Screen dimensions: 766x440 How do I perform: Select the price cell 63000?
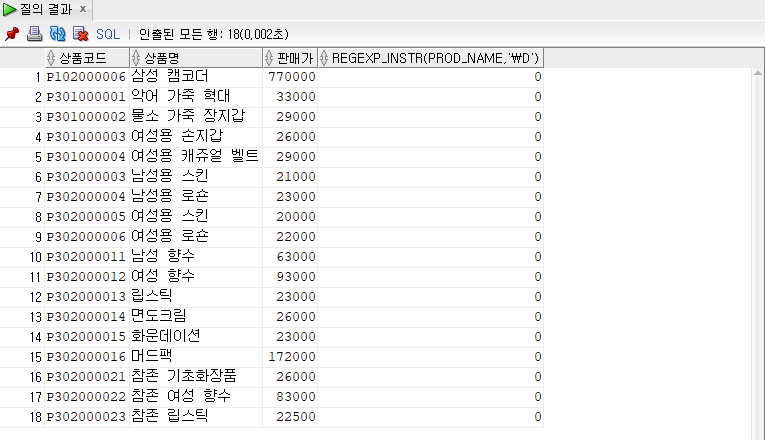click(290, 257)
